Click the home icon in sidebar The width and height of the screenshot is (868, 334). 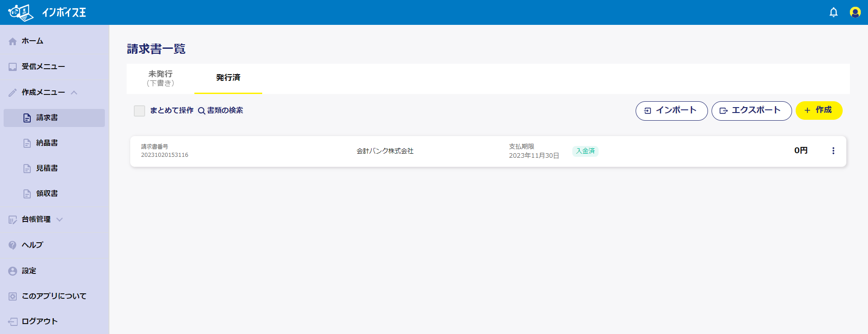point(13,41)
